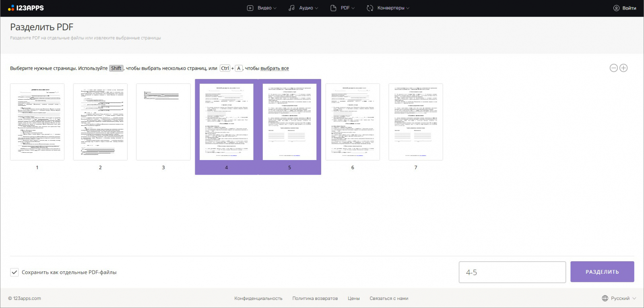Select page 2 thumbnail
This screenshot has width=644, height=308.
click(x=100, y=122)
